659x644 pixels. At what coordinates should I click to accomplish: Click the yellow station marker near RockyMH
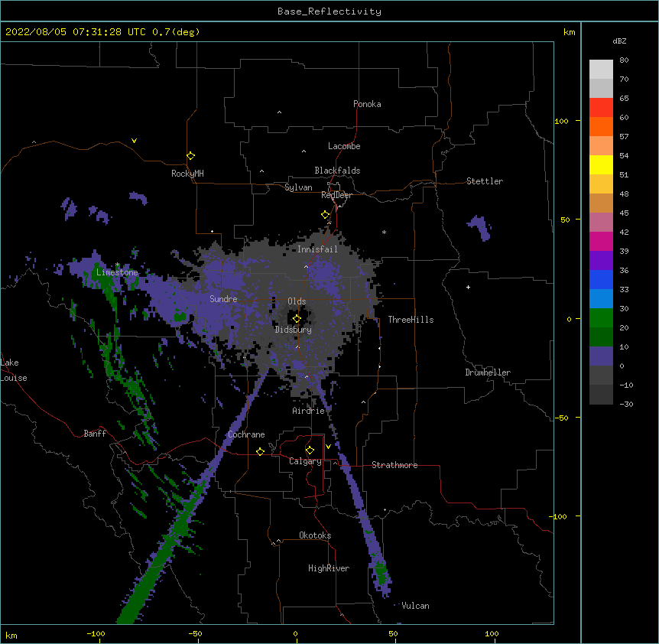pos(190,156)
